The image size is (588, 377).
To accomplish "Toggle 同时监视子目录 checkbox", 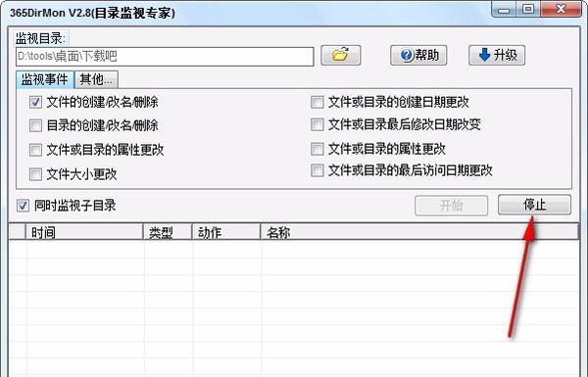I will 23,206.
